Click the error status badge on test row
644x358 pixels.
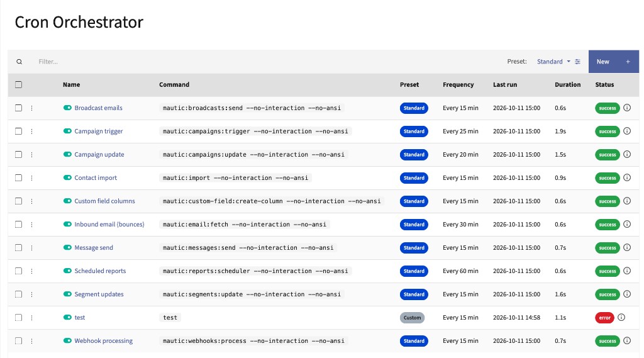click(604, 318)
